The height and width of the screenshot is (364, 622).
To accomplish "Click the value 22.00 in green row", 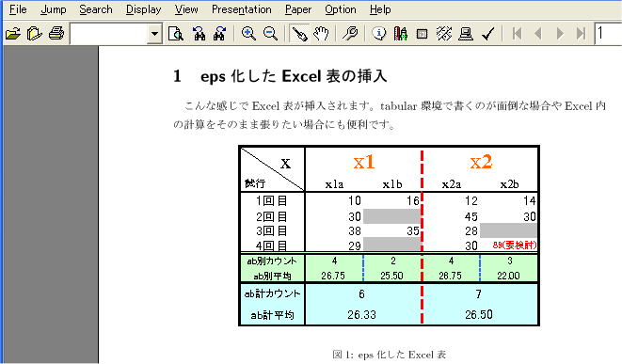I will (x=508, y=276).
